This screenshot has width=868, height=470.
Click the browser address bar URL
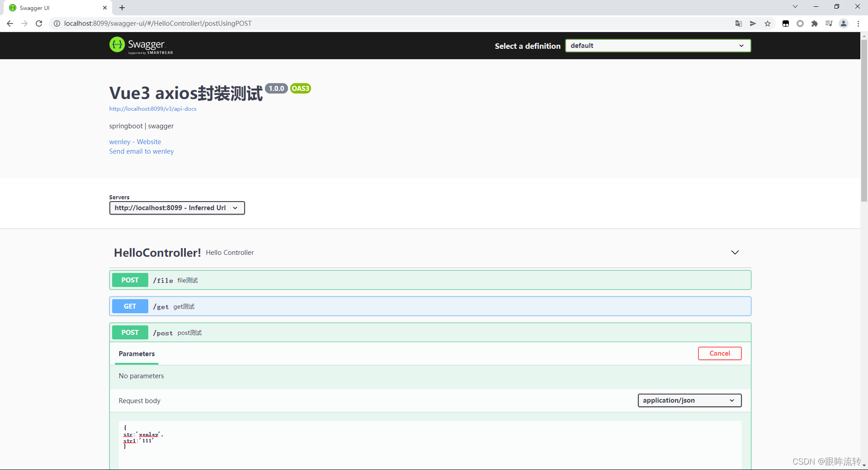click(x=158, y=23)
